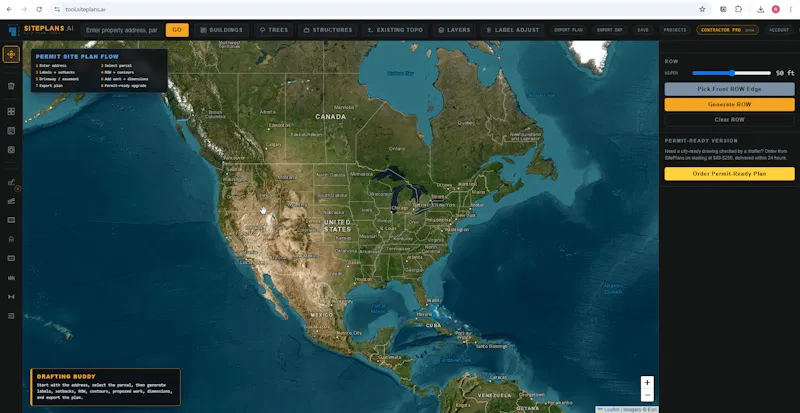Open the Leaflet attribution link
The image size is (800, 413).
[611, 409]
